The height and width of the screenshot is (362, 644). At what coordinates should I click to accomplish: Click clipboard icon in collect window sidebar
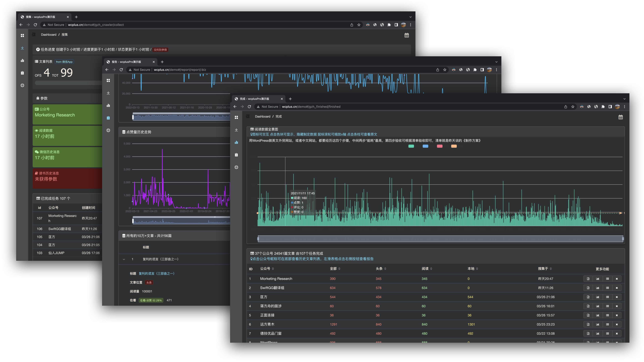pos(22,73)
